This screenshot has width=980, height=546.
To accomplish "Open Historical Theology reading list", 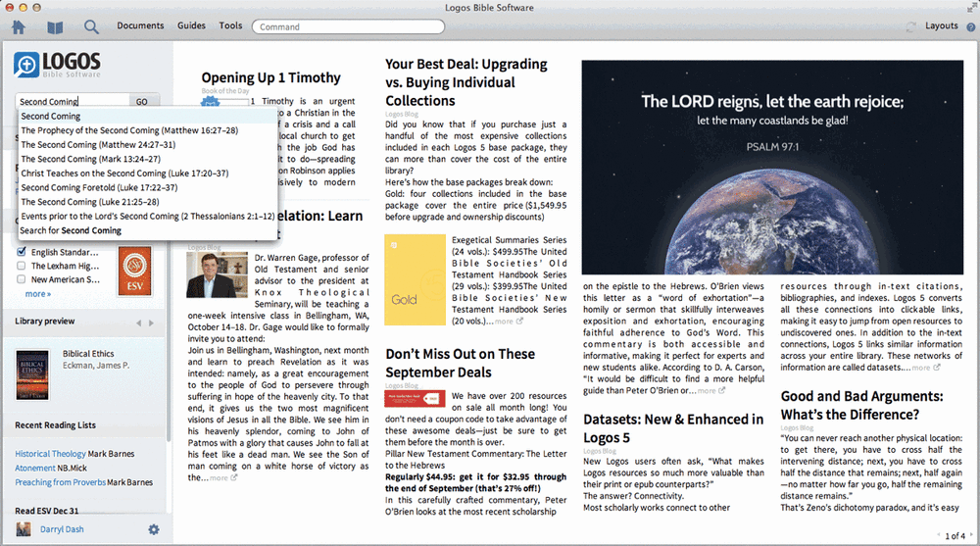I will coord(50,454).
